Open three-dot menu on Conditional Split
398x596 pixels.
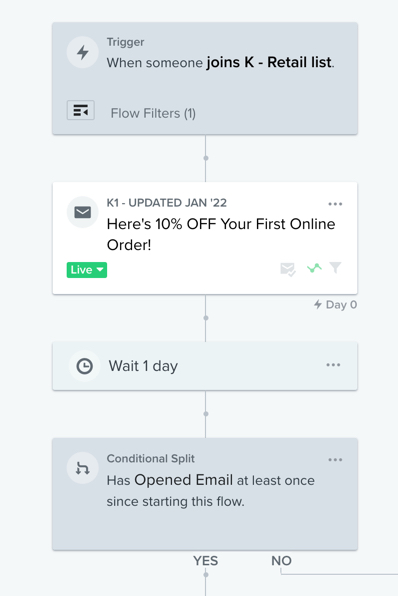pos(335,460)
